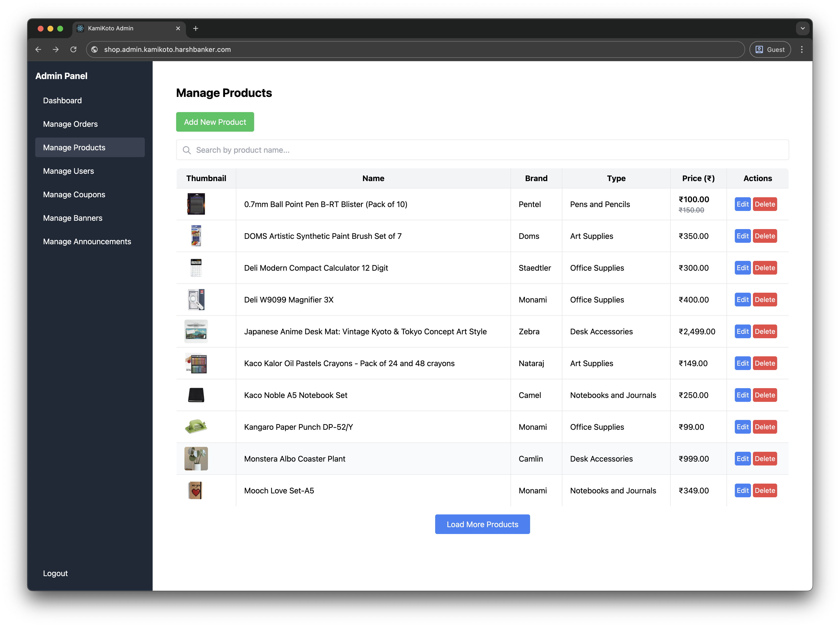Go to Manage Coupons section
This screenshot has width=840, height=627.
[x=74, y=194]
